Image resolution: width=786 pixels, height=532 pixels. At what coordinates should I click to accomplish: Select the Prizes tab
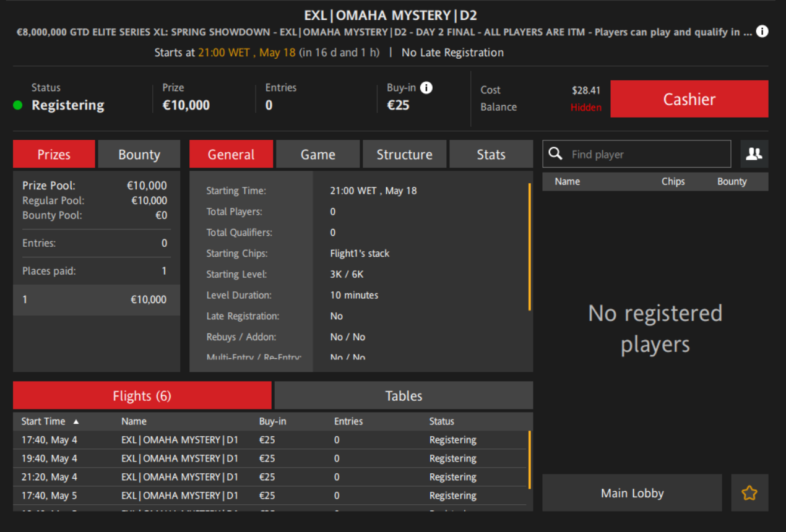[x=54, y=154]
